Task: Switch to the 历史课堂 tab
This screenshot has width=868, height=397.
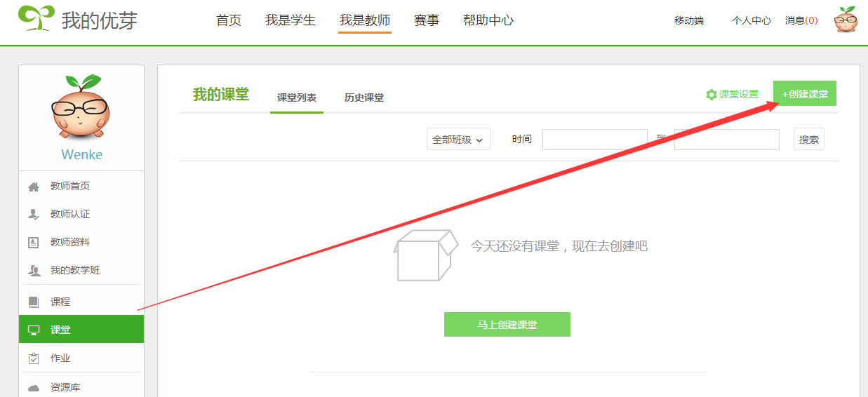Action: 364,98
